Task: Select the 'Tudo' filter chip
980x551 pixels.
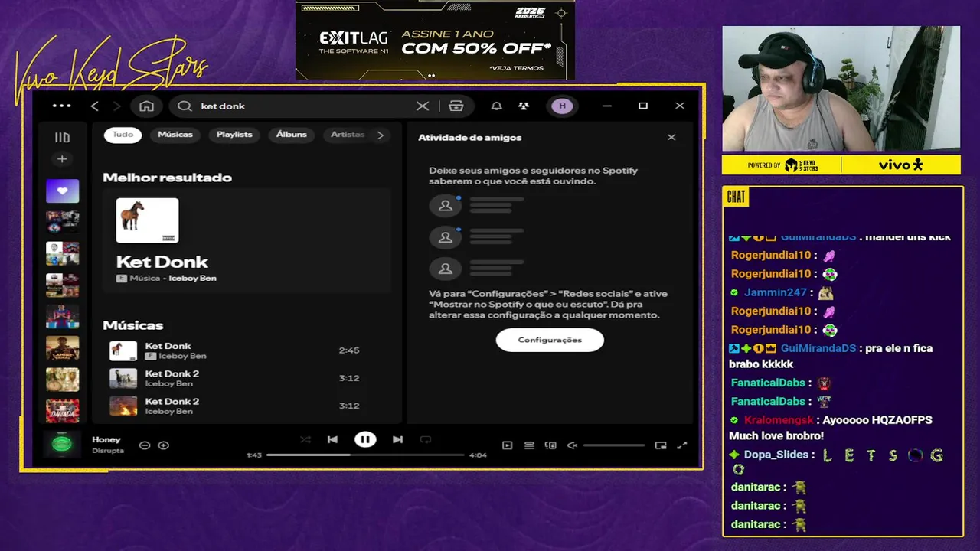Action: coord(122,135)
